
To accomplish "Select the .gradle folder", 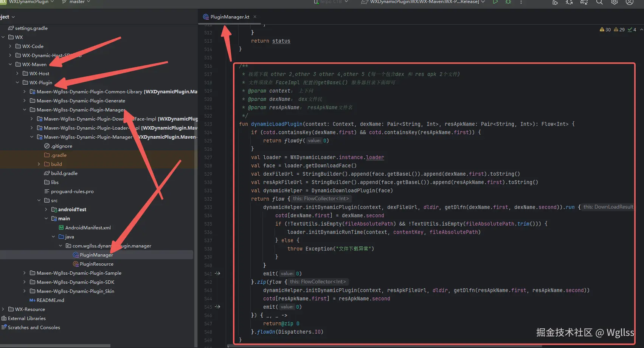I will pos(59,155).
